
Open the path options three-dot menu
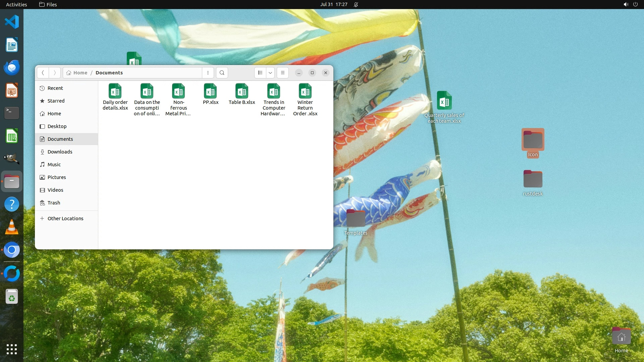(x=208, y=73)
